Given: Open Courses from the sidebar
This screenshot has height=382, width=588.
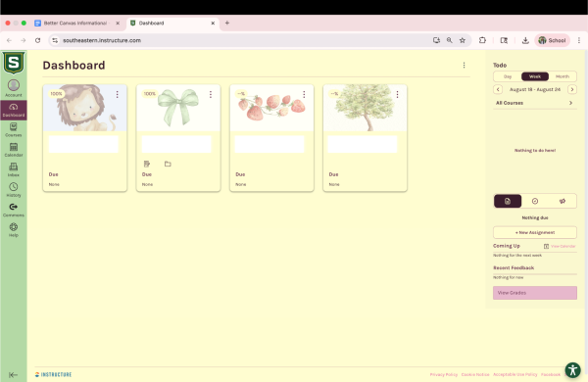Looking at the screenshot, I should coord(14,129).
